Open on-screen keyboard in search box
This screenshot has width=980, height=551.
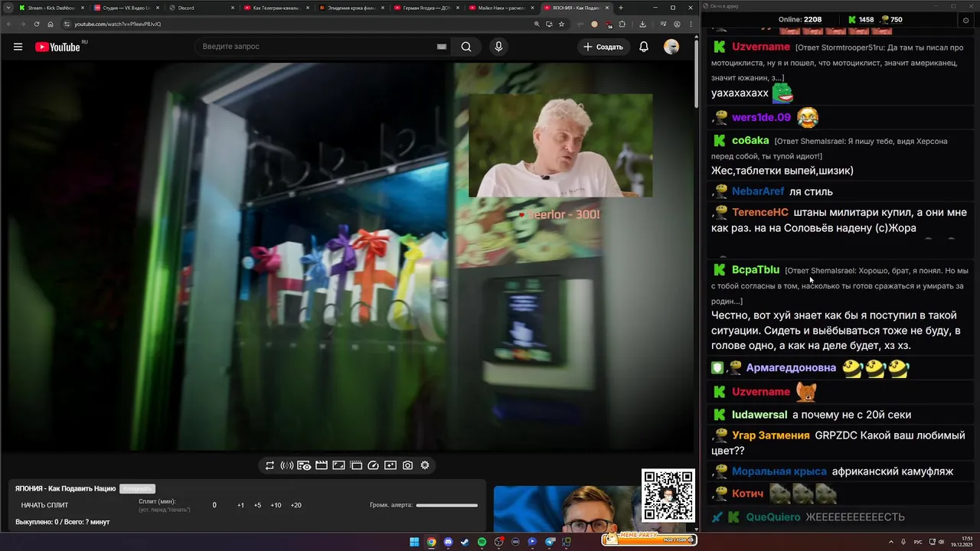441,47
